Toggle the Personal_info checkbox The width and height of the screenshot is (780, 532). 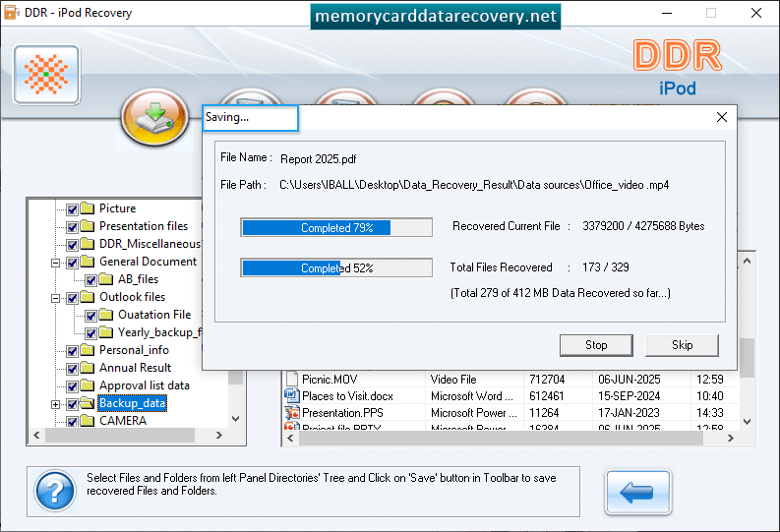tap(72, 351)
